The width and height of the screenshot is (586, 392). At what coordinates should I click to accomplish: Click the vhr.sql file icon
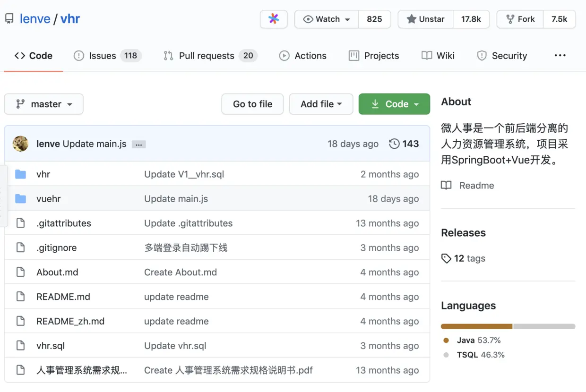click(20, 346)
